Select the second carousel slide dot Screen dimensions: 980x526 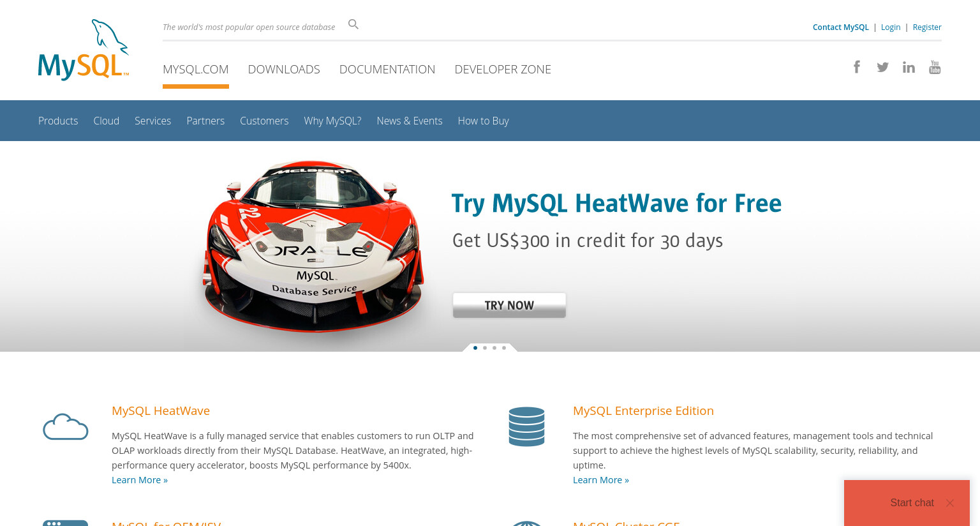485,348
